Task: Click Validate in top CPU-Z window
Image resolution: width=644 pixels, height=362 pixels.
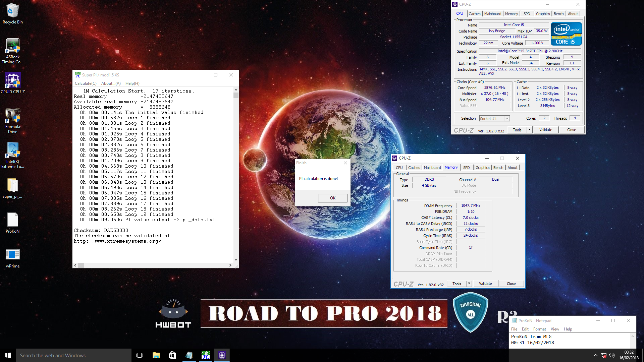Action: click(546, 130)
